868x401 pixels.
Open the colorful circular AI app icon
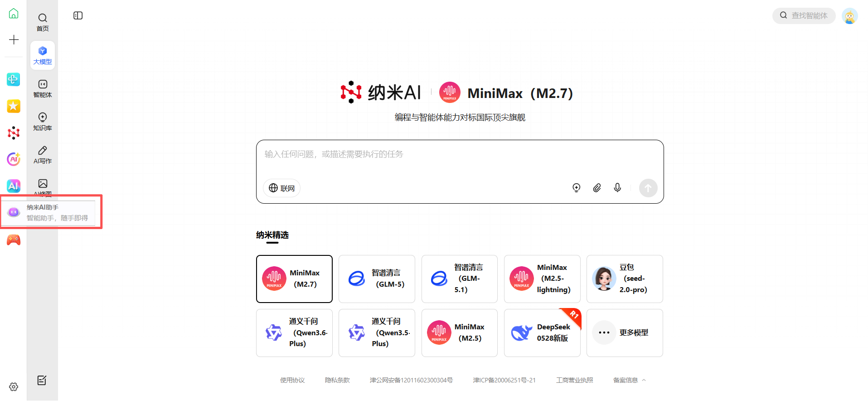14,159
